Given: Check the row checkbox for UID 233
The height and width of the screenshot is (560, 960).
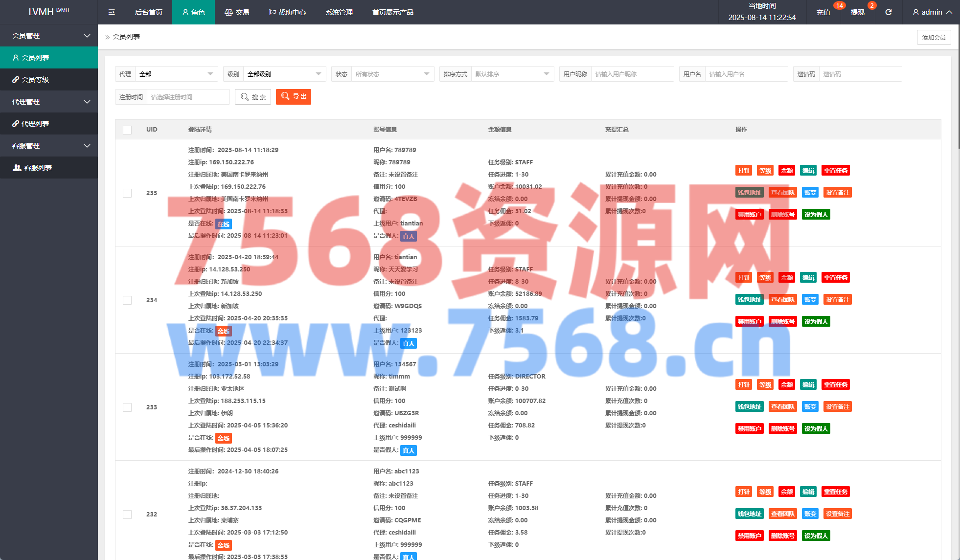Looking at the screenshot, I should pyautogui.click(x=127, y=407).
